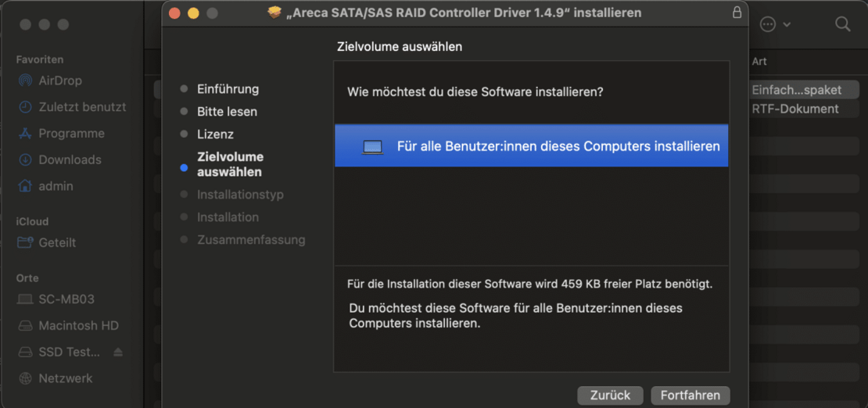The image size is (868, 408).
Task: Go to Bitte lesen installer step
Action: pyautogui.click(x=227, y=112)
